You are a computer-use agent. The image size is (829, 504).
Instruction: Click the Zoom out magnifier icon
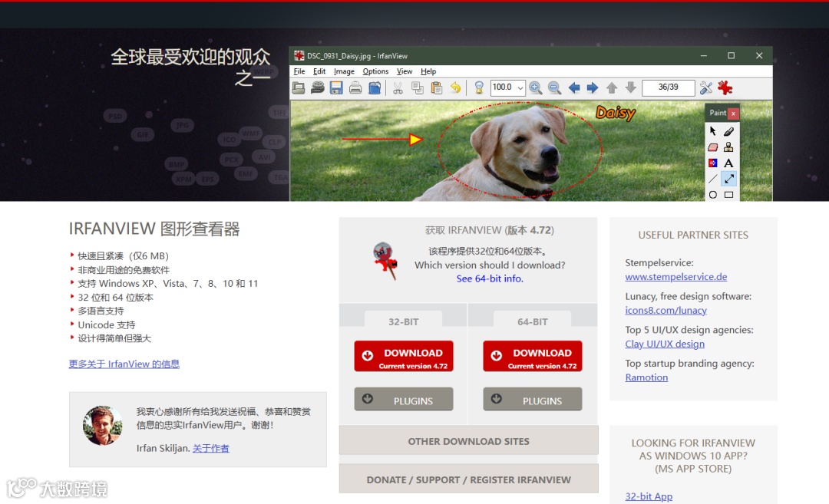pos(554,87)
